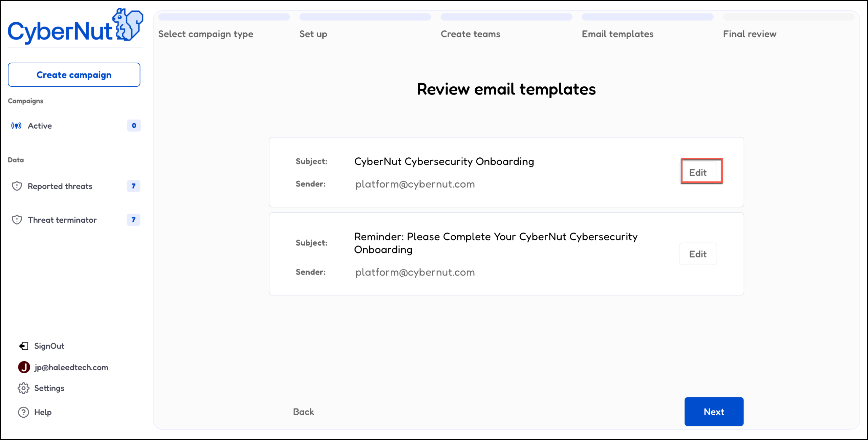Image resolution: width=868 pixels, height=440 pixels.
Task: Switch to the Create teams step
Action: click(470, 34)
